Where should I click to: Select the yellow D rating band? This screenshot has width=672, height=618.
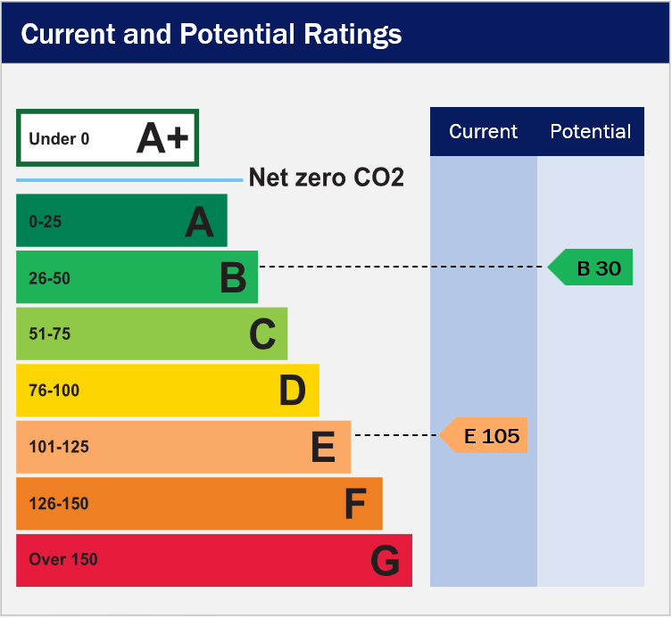[x=167, y=391]
